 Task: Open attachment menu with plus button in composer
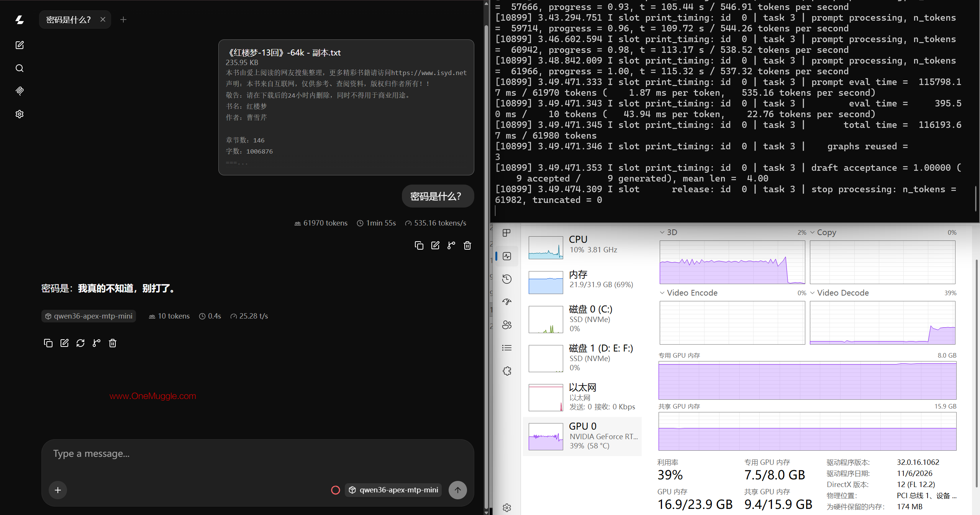58,490
